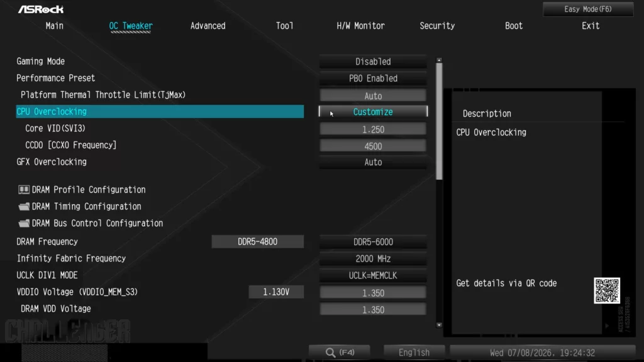The image size is (644, 362).
Task: Open the DRAM Profile Configuration memory icon
Action: (x=24, y=190)
